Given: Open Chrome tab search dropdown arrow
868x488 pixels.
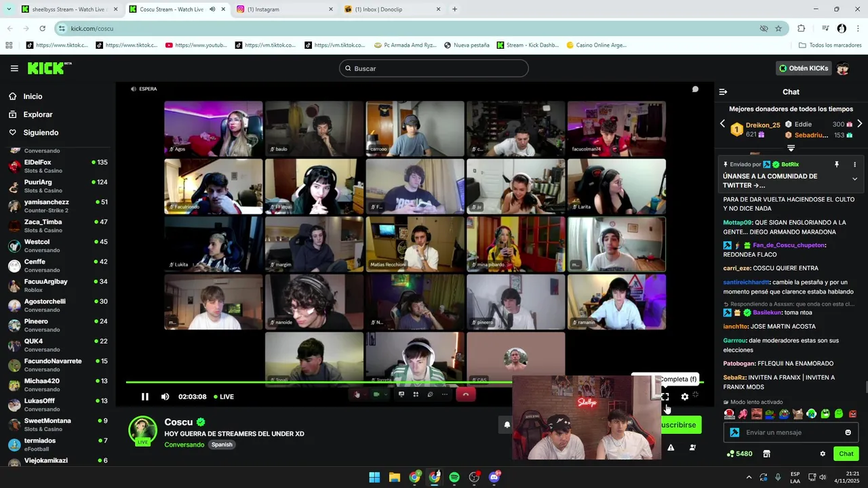Looking at the screenshot, I should click(9, 9).
